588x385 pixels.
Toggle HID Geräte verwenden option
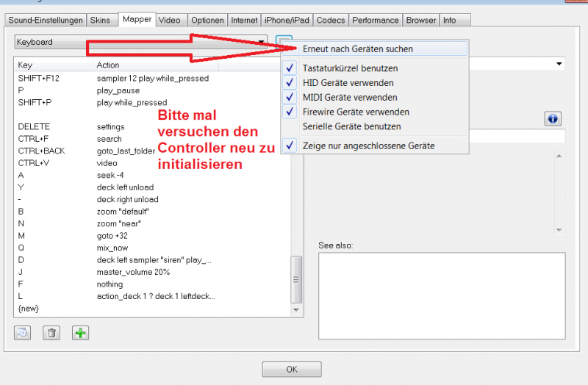click(375, 83)
